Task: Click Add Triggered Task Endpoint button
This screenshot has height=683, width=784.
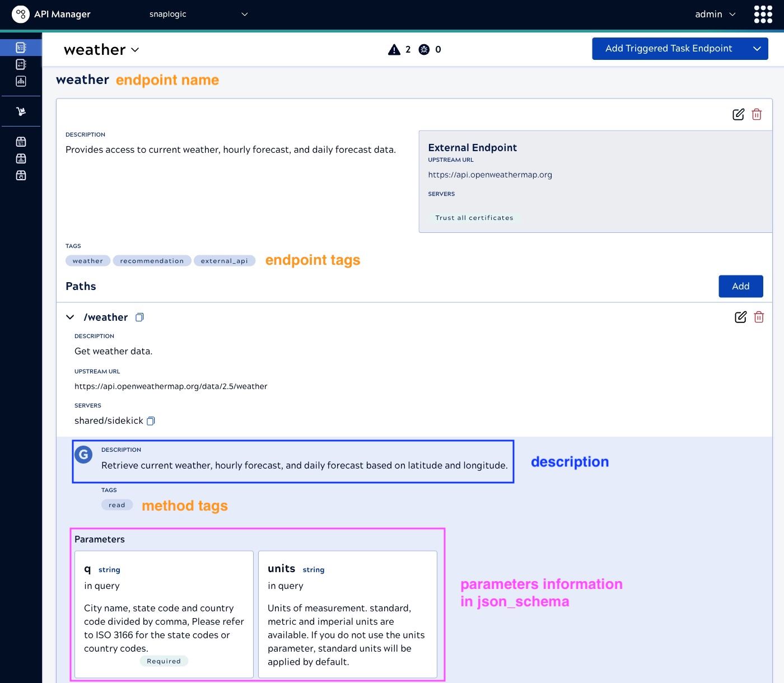Action: (x=668, y=49)
